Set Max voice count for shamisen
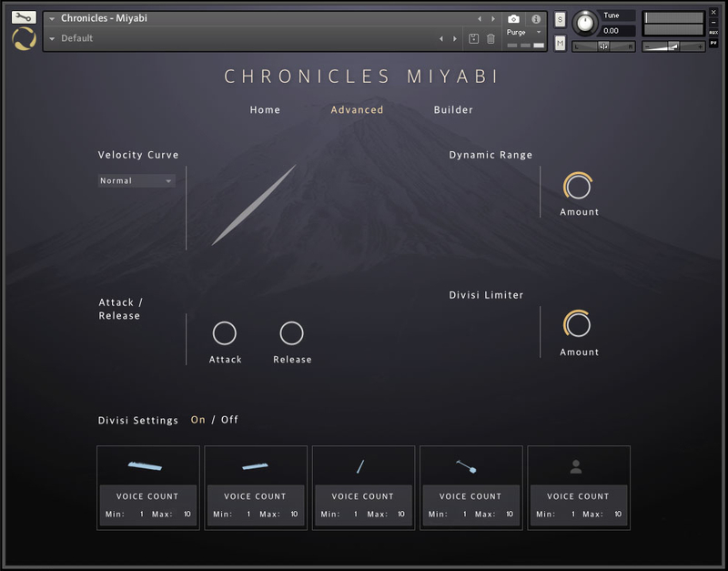 (x=510, y=514)
